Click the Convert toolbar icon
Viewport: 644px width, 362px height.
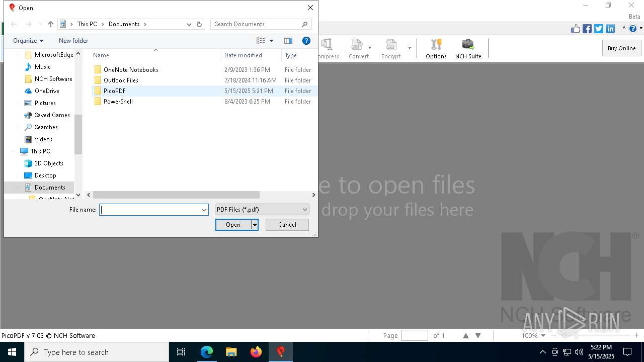358,49
